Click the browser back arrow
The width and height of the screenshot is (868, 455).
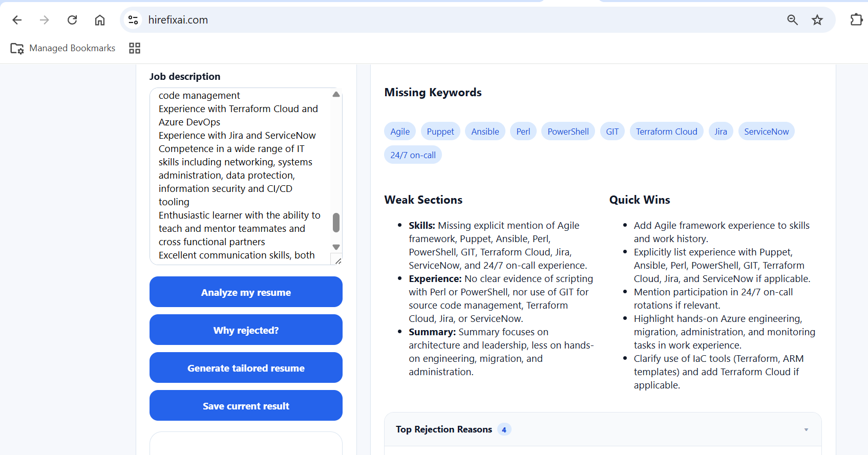coord(17,20)
